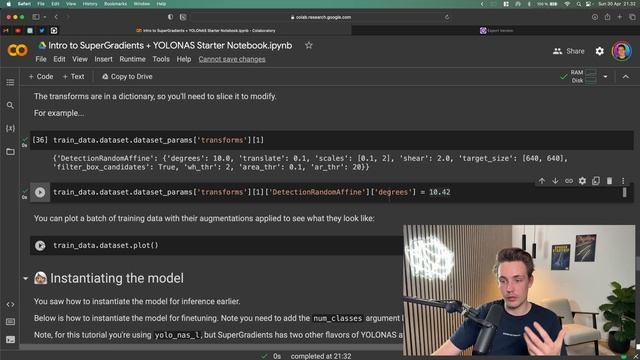Collapse the Instantiating the model section
This screenshot has width=640, height=360.
[x=25, y=278]
